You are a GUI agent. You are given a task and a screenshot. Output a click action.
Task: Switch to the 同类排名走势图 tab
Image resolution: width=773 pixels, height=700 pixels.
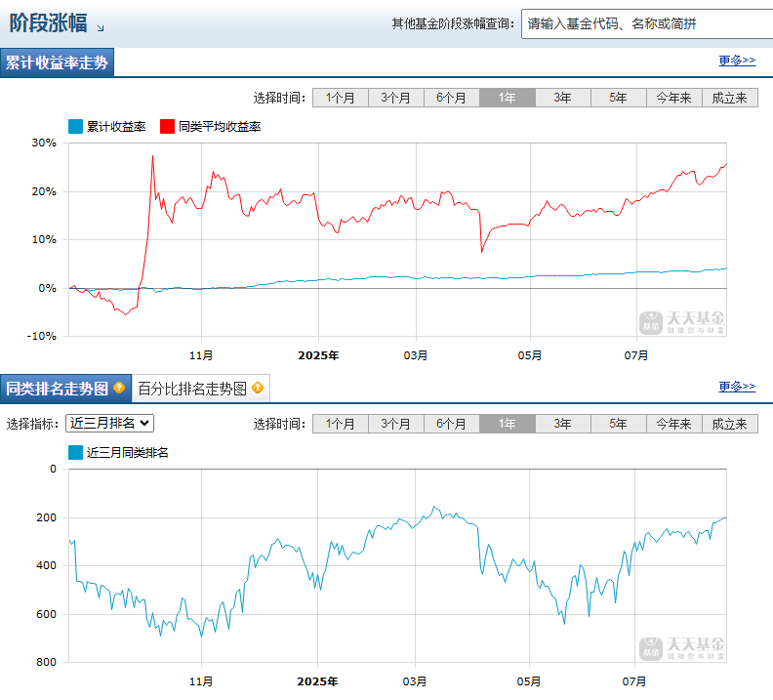65,389
